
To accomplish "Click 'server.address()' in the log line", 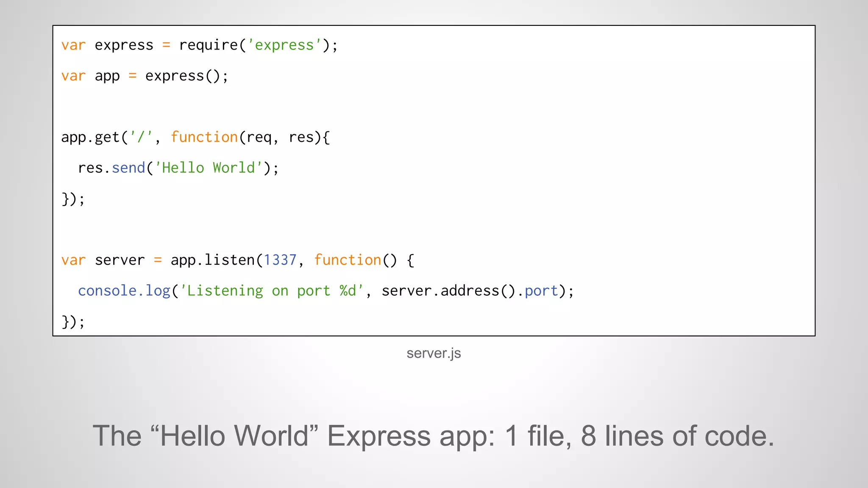I will [448, 291].
